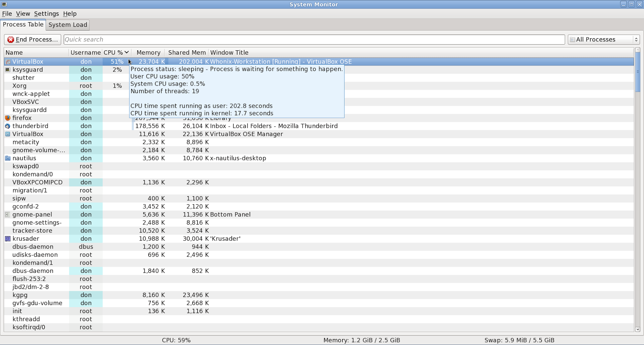Viewport: 644px width, 345px height.
Task: Focus the Quick search field
Action: [314, 39]
